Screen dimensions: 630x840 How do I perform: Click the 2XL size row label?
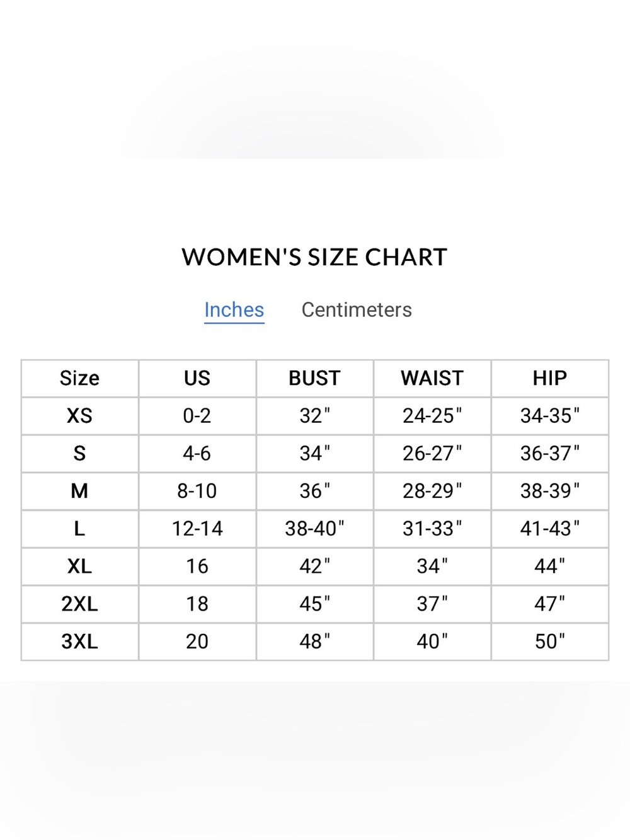click(x=79, y=604)
